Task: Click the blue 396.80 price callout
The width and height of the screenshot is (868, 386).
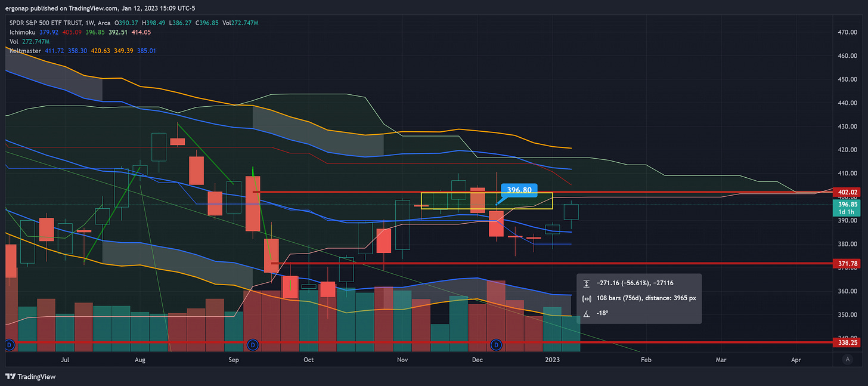Action: 519,191
